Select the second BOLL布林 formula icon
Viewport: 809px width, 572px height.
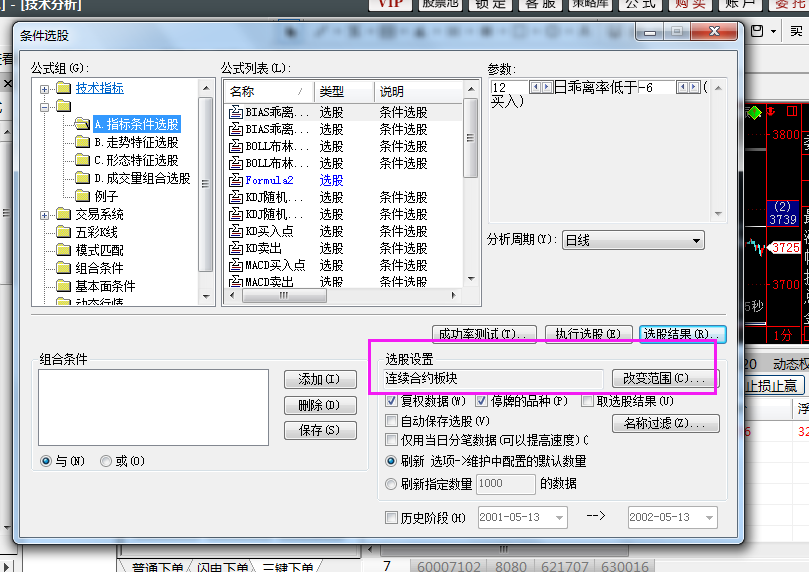click(x=236, y=164)
